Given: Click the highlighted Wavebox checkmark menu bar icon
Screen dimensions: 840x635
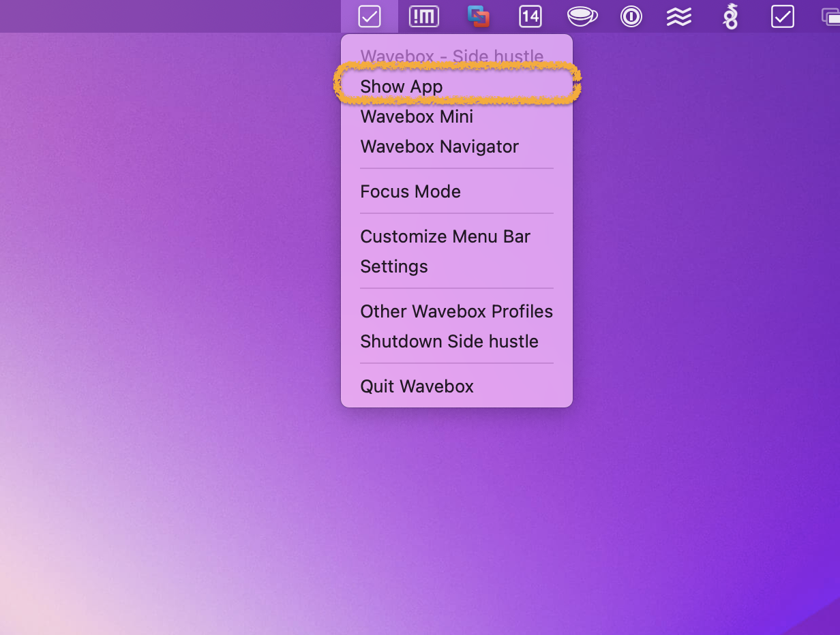Looking at the screenshot, I should (x=370, y=16).
